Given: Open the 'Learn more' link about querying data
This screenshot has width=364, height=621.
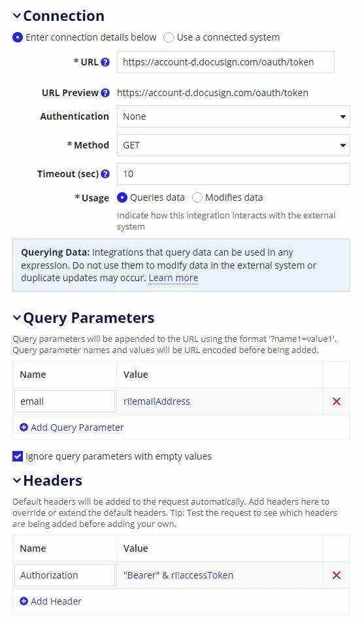Looking at the screenshot, I should pos(173,278).
